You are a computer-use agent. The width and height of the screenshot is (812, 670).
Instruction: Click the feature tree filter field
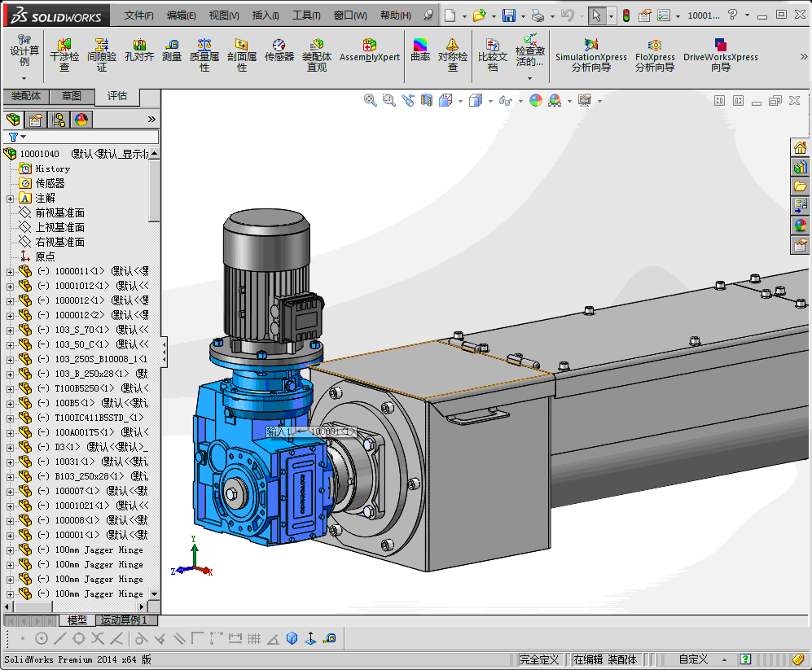coord(90,137)
